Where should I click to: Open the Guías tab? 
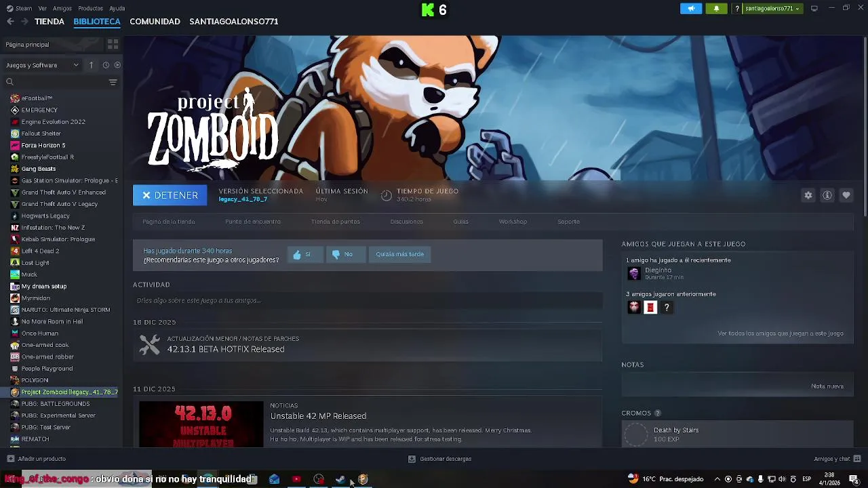461,222
